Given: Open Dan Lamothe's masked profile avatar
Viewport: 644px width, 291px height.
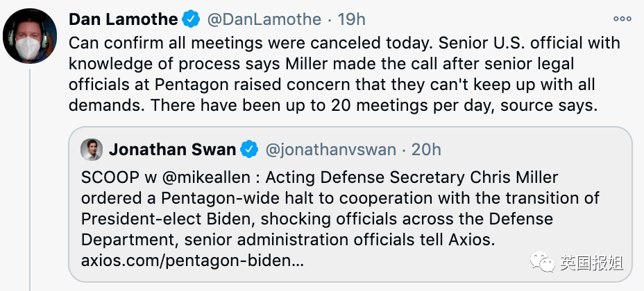Looking at the screenshot, I should click(30, 35).
